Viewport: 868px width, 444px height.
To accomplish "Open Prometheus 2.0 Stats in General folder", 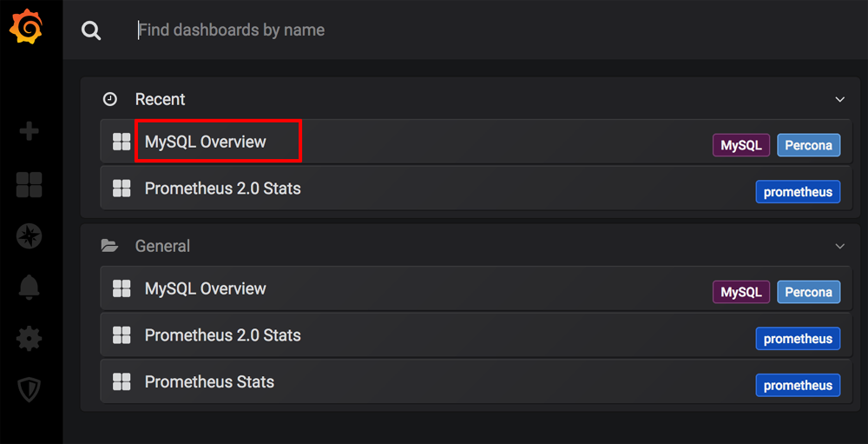I will click(x=222, y=335).
